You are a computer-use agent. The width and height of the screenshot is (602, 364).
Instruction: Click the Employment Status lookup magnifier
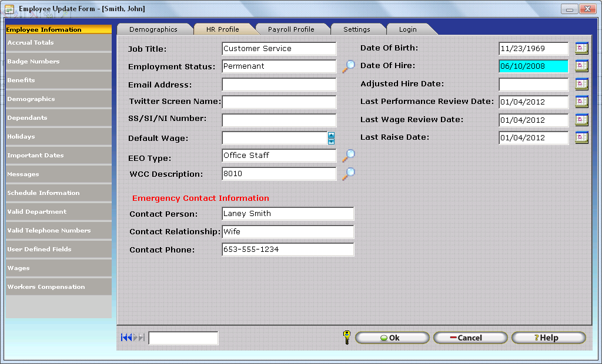click(349, 66)
